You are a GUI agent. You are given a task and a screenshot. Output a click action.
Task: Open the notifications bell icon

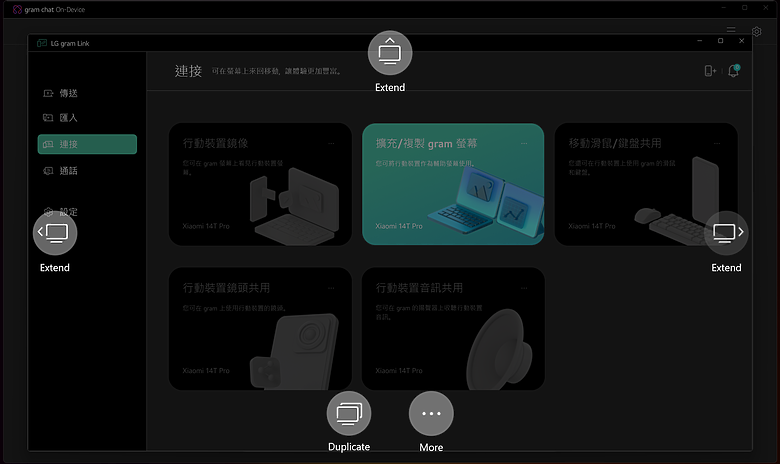tap(733, 71)
